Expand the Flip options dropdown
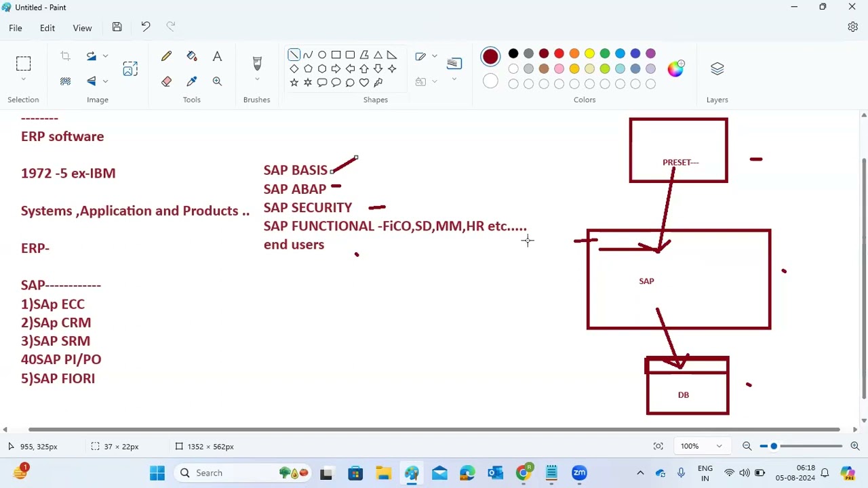Image resolution: width=868 pixels, height=488 pixels. pyautogui.click(x=105, y=81)
